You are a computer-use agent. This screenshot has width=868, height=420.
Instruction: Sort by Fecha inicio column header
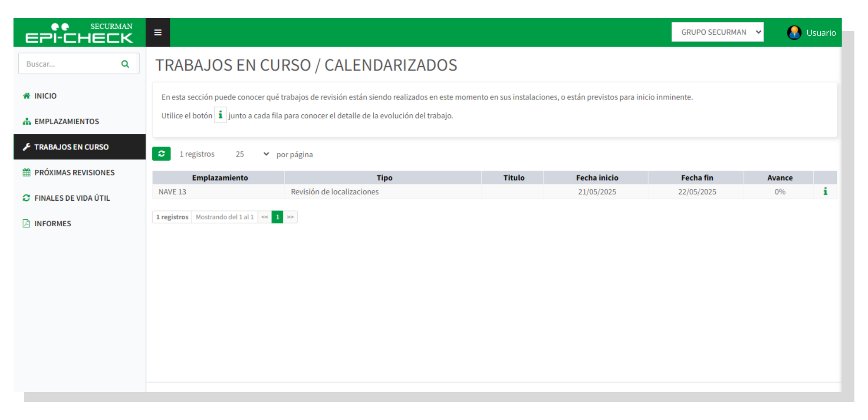tap(597, 178)
